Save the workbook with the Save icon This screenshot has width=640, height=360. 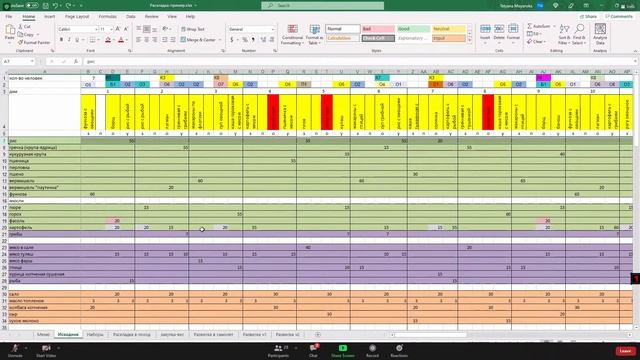coord(46,6)
